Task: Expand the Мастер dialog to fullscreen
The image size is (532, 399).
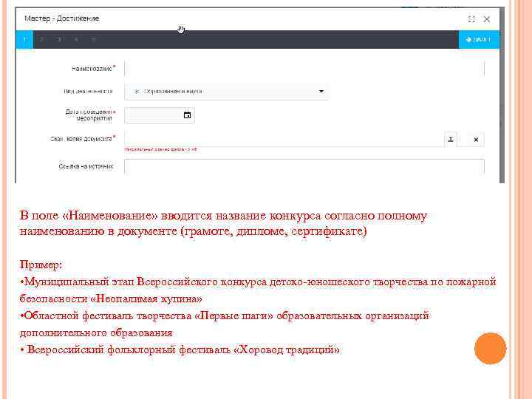Action: click(x=471, y=19)
